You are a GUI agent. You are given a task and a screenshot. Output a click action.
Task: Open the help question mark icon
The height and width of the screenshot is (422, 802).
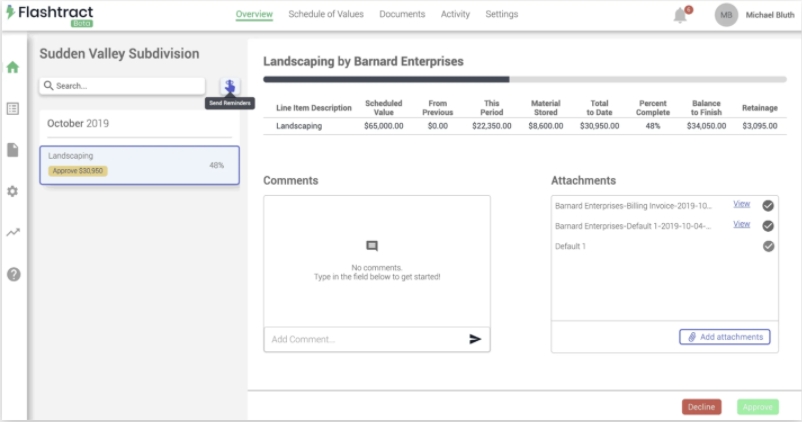(x=13, y=274)
